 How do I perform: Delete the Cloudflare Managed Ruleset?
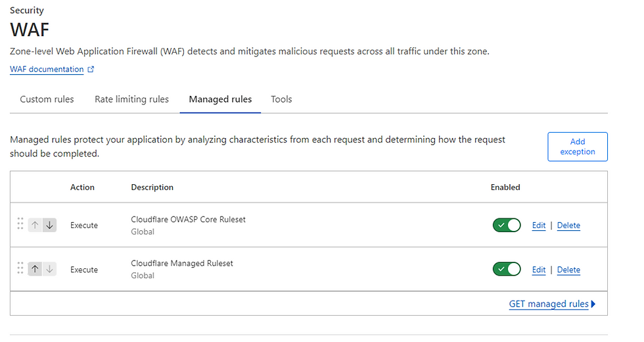[x=568, y=270]
